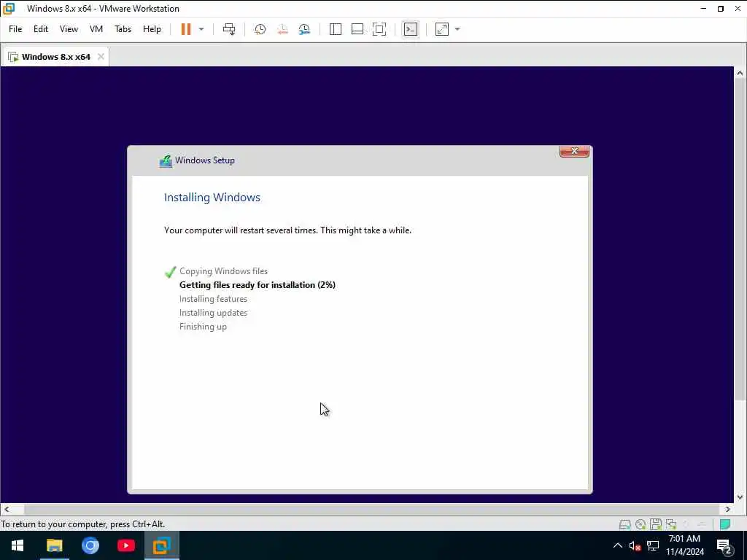
Task: Click the muted volume tray icon
Action: (635, 545)
